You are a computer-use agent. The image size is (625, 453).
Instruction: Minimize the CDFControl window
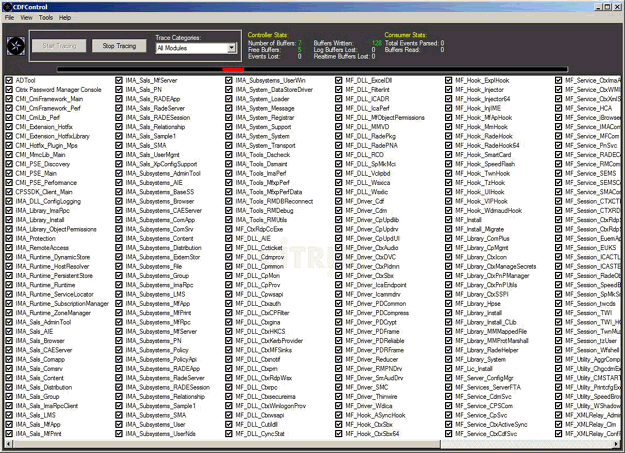[599, 7]
